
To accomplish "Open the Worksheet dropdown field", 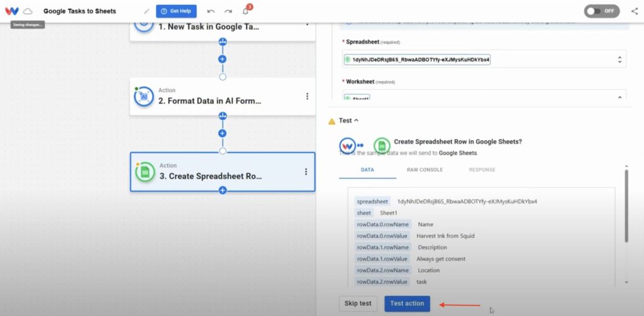I will 484,95.
